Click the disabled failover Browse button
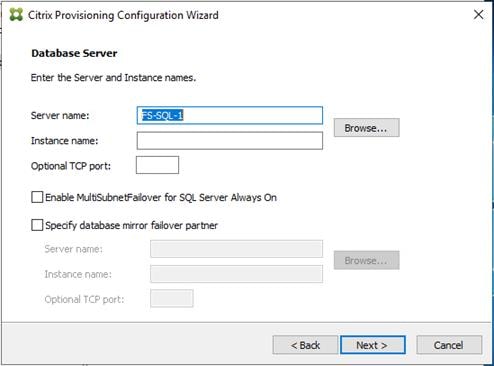Image resolution: width=494 pixels, height=366 pixels. [x=366, y=260]
